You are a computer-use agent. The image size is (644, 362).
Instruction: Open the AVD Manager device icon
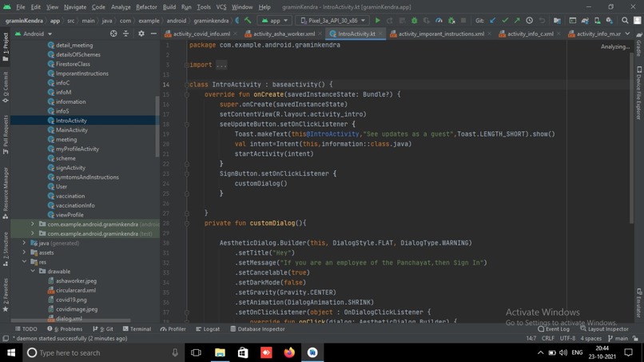(x=597, y=21)
